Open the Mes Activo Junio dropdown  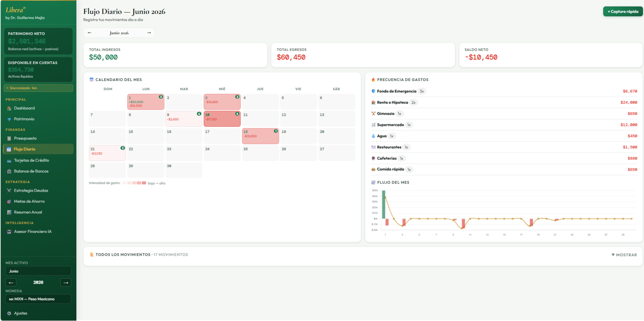38,271
